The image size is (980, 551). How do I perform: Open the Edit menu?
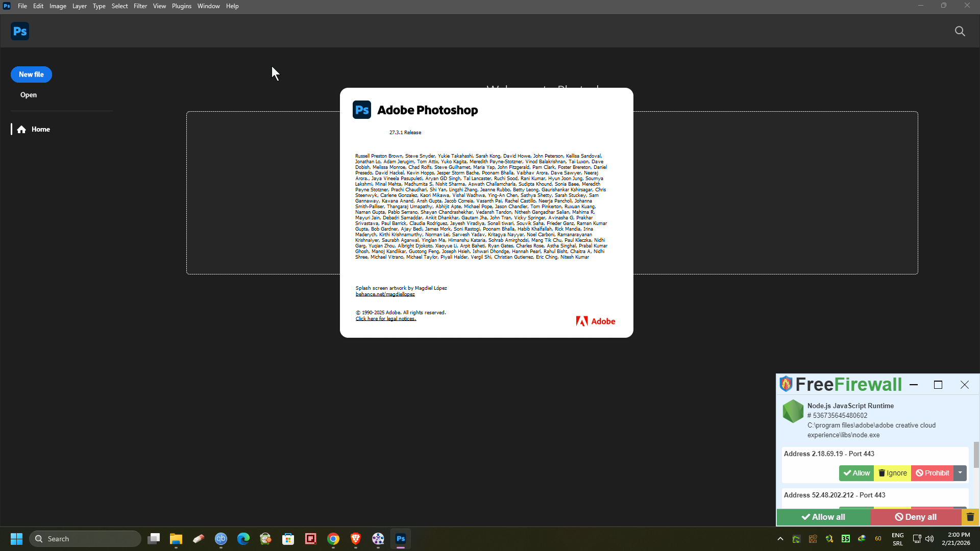pos(38,6)
